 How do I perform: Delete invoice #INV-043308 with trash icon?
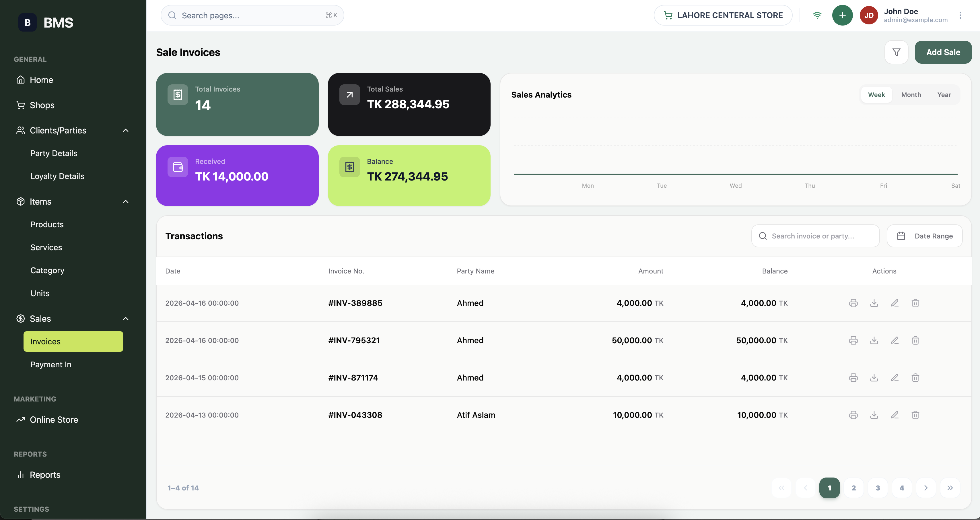point(915,415)
